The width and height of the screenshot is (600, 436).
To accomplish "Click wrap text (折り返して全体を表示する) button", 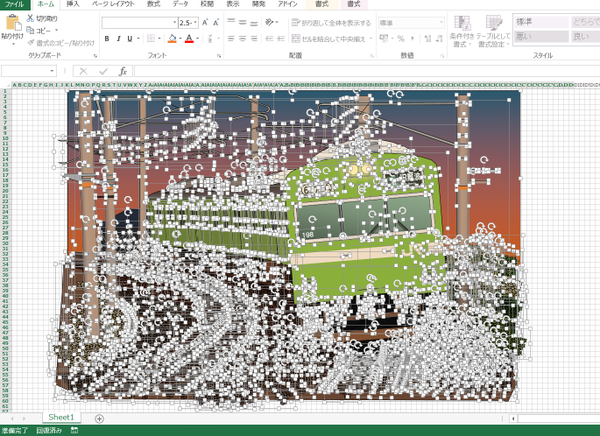I will click(330, 22).
